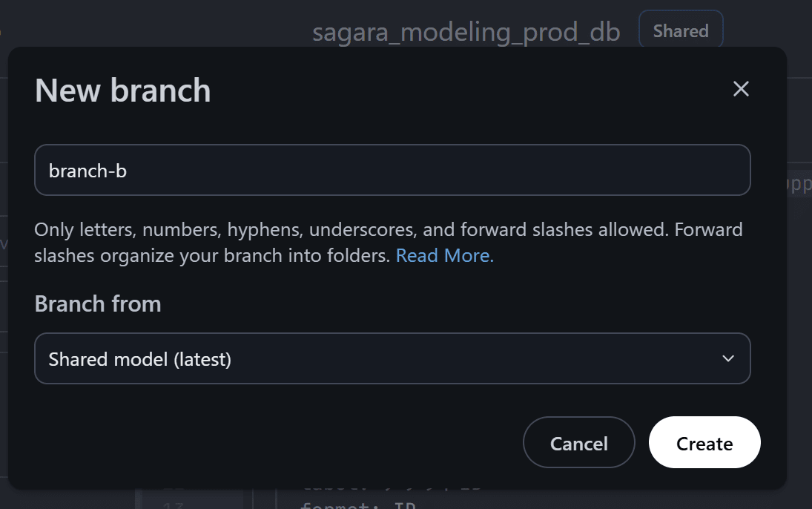Screen dimensions: 812x509
Task: Click the Shared badge beside model name
Action: pos(680,31)
